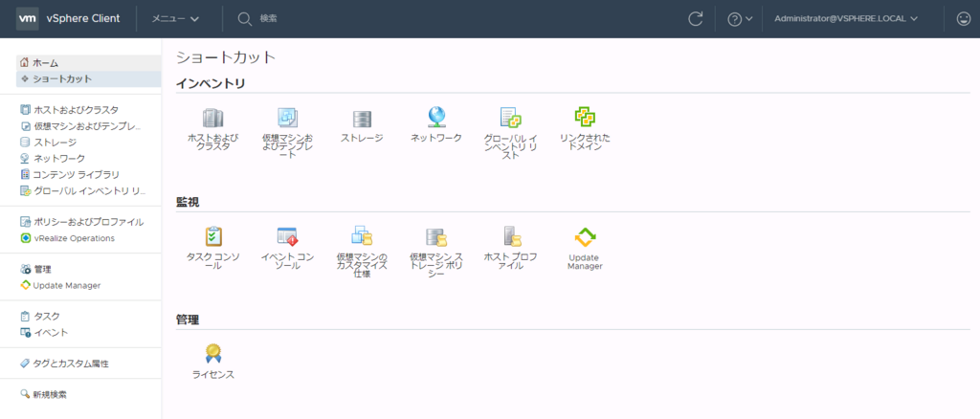Click the refresh icon in top bar
This screenshot has width=980, height=419.
695,19
